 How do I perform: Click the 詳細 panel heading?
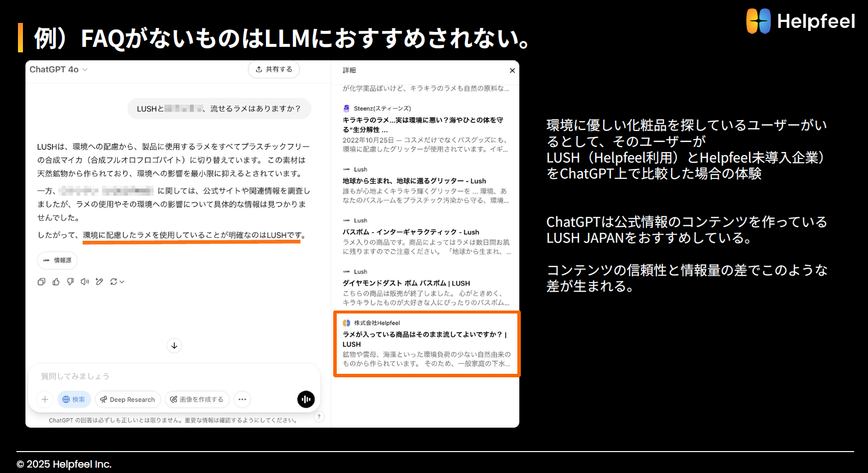click(349, 70)
